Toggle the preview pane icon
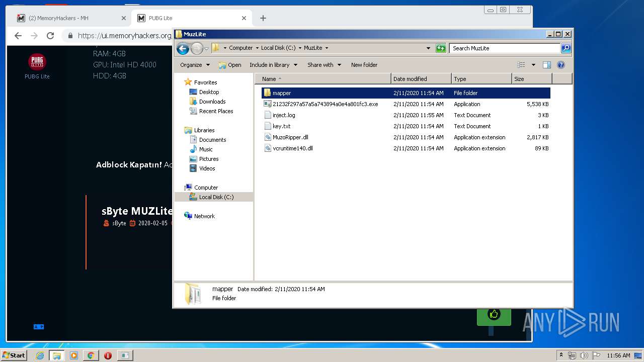 (547, 65)
